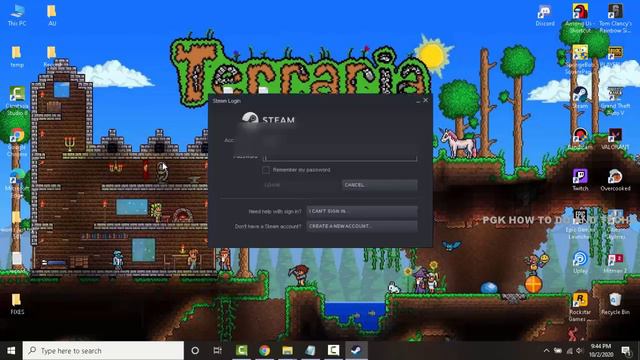The width and height of the screenshot is (640, 360).
Task: Open the Steam desktop shortcut icon
Action: click(580, 97)
